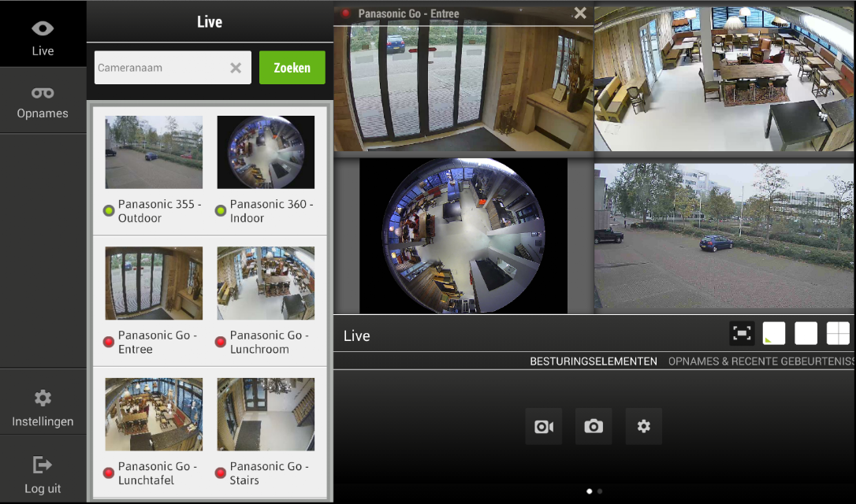Select the outdoor parking live video tile
The image size is (856, 504).
724,235
